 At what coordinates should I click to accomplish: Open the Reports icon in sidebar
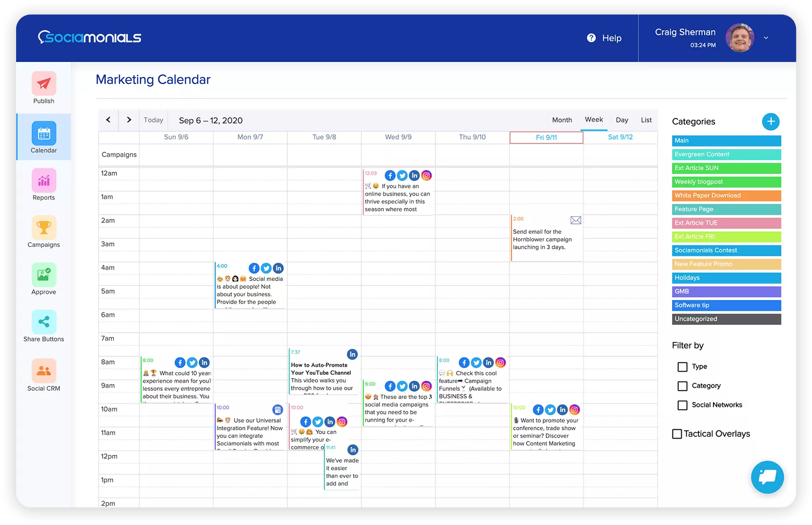coord(44,181)
